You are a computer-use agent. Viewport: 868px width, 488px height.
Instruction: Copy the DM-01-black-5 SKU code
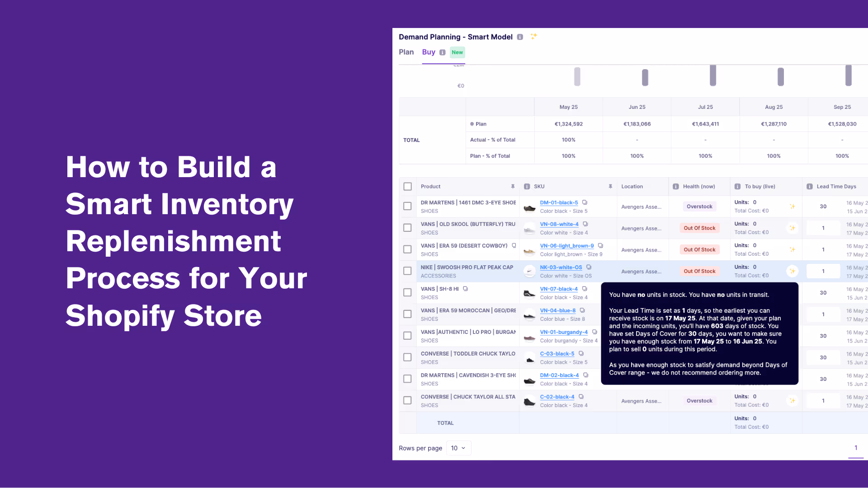(585, 202)
